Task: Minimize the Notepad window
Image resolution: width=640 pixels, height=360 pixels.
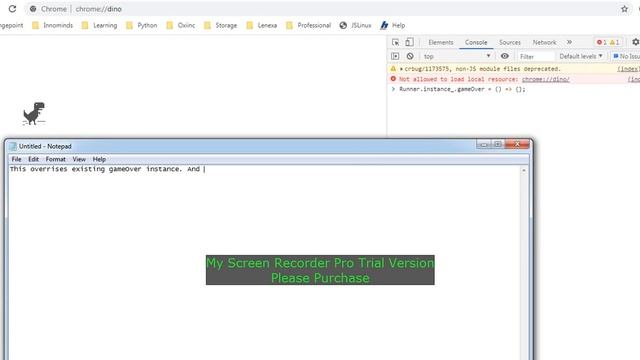Action: click(484, 144)
